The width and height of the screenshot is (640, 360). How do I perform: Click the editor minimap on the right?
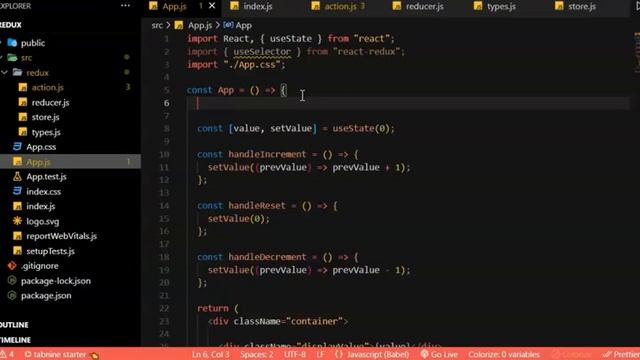[x=636, y=53]
